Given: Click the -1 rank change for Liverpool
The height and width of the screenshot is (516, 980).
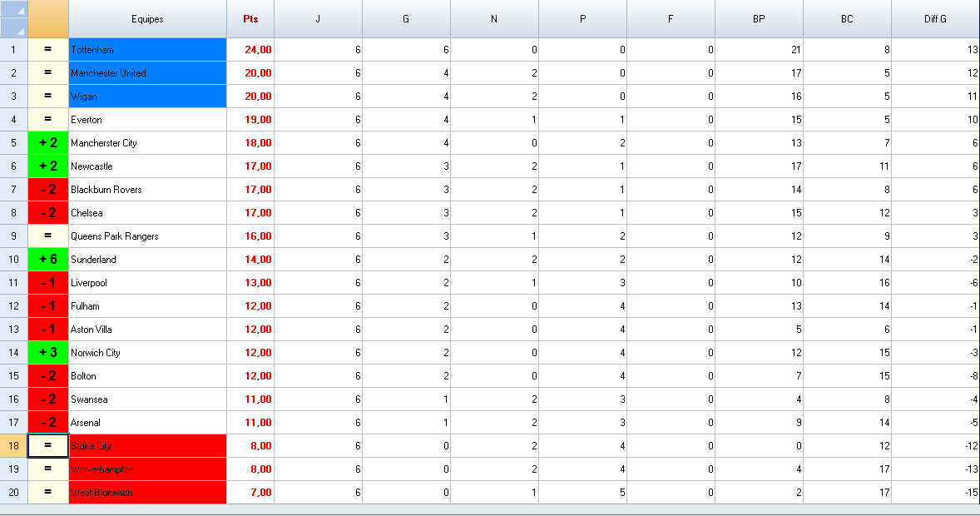Looking at the screenshot, I should [48, 283].
